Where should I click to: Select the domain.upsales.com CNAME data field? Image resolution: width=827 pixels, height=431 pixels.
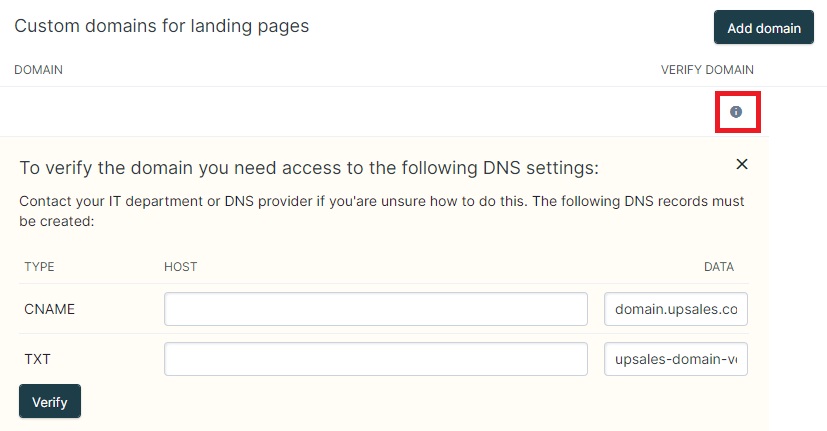pos(676,309)
